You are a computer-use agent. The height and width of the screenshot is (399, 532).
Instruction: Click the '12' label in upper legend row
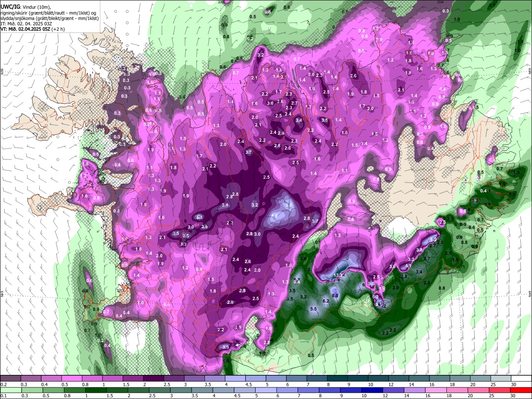tap(391, 384)
